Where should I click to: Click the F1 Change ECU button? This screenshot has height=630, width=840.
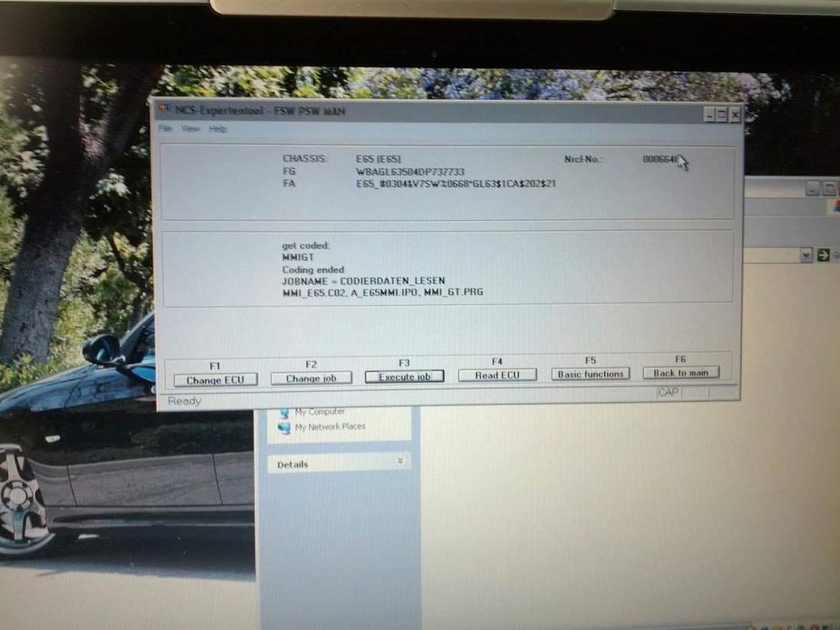tap(216, 380)
